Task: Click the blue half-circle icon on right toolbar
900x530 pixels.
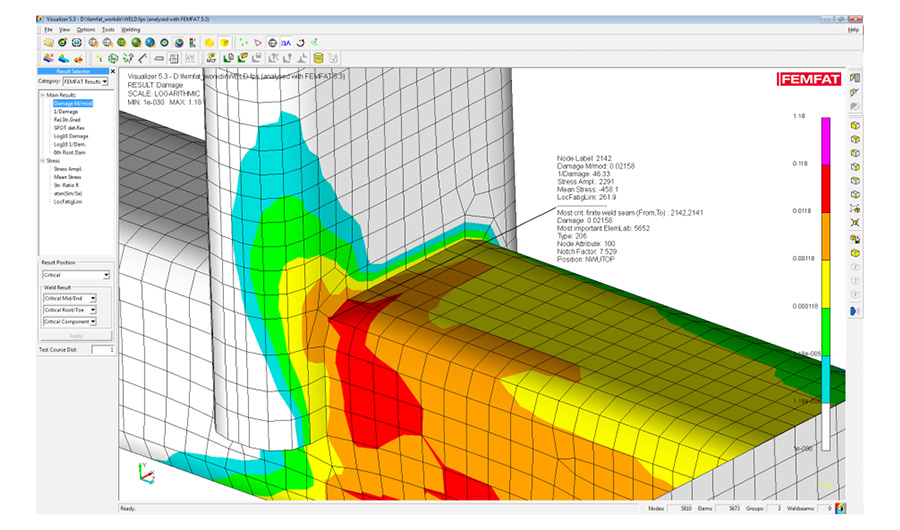Action: coord(855,311)
